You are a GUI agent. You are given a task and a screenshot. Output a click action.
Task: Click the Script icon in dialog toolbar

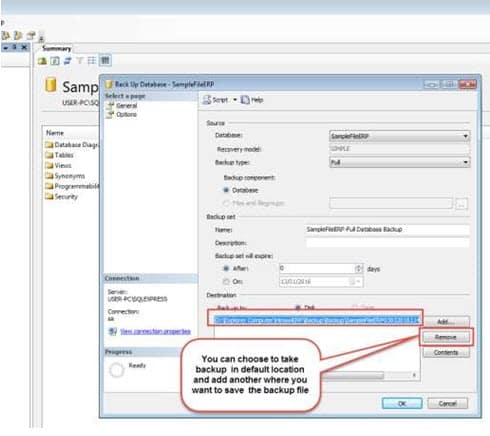coord(207,100)
